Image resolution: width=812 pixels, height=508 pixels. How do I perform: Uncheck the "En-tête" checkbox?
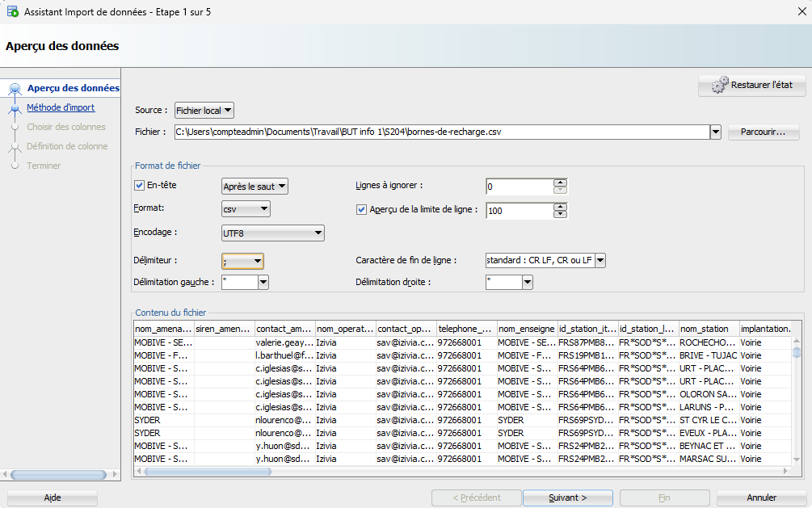click(140, 186)
